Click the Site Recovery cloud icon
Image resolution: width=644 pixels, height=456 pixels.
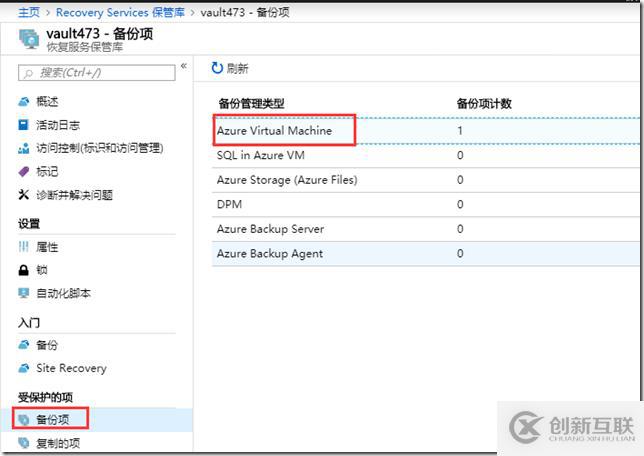[x=24, y=368]
